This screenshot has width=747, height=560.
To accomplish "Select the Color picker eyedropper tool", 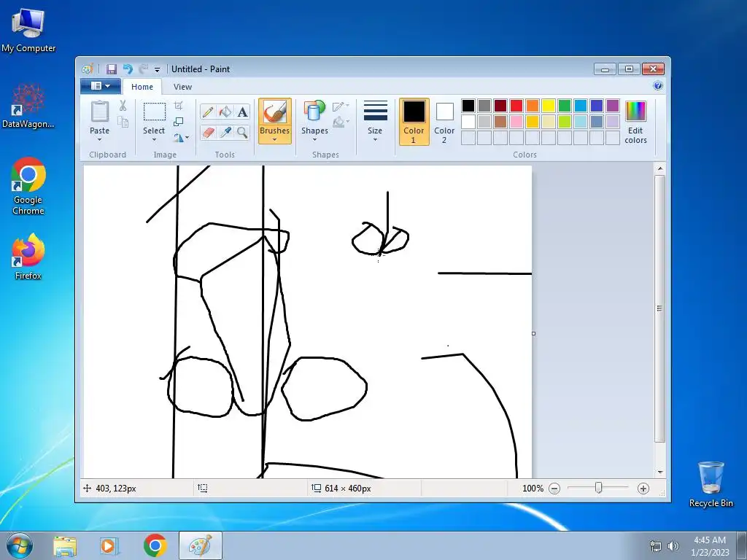I will coord(225,132).
